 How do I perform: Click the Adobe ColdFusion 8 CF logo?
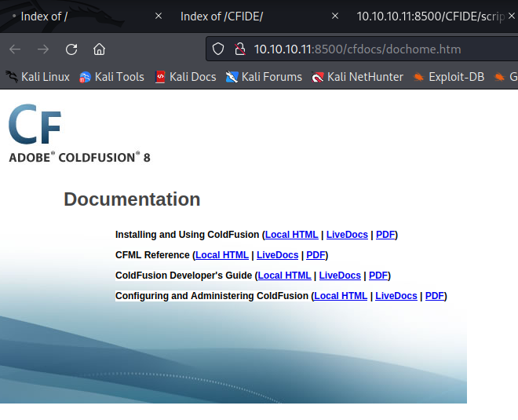[x=35, y=124]
